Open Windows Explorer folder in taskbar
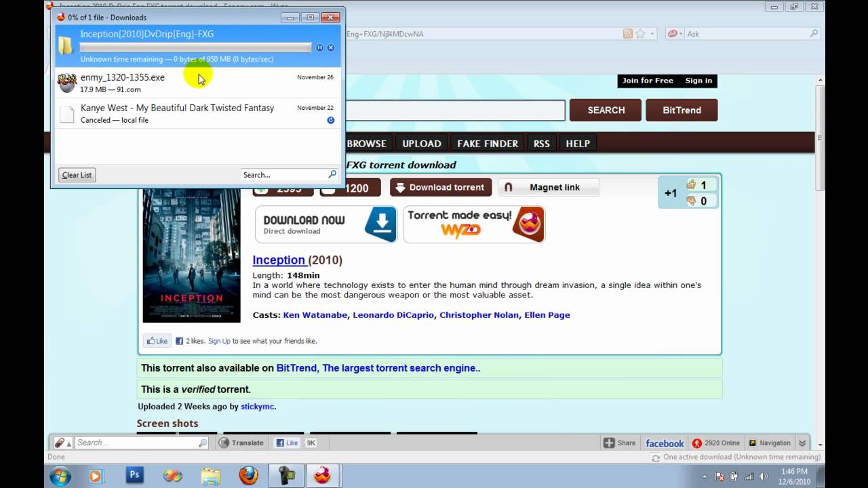The width and height of the screenshot is (868, 488). tap(210, 475)
